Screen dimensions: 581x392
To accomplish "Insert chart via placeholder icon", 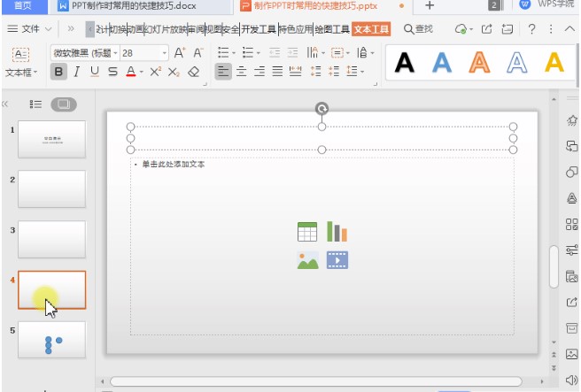I will pos(337,232).
